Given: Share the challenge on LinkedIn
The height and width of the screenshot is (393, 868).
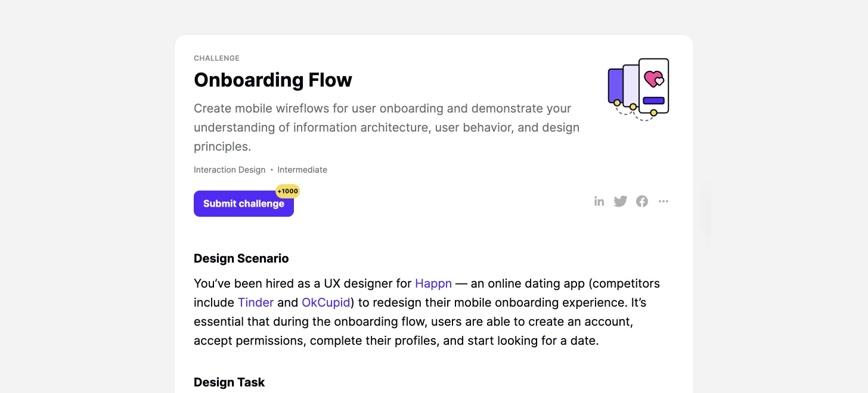Looking at the screenshot, I should (x=599, y=201).
